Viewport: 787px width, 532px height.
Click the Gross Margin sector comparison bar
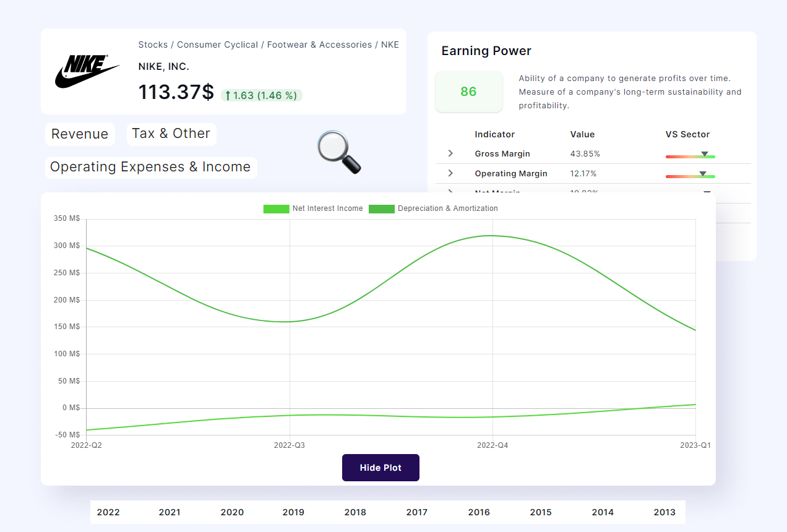[690, 155]
